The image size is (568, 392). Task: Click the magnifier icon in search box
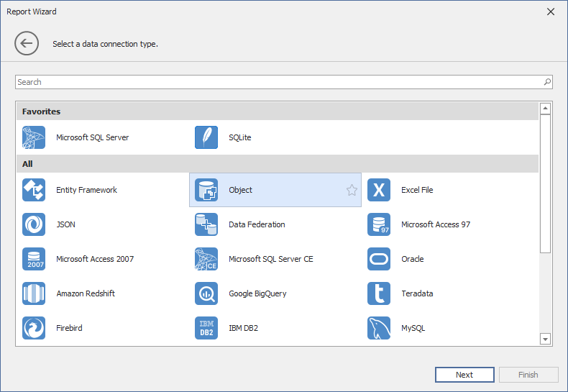(x=547, y=82)
